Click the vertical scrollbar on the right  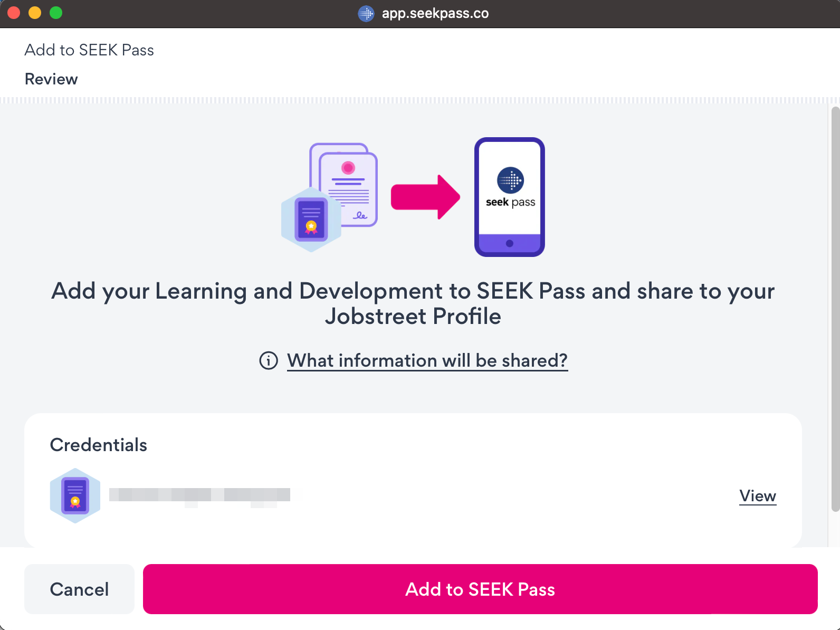click(x=835, y=309)
